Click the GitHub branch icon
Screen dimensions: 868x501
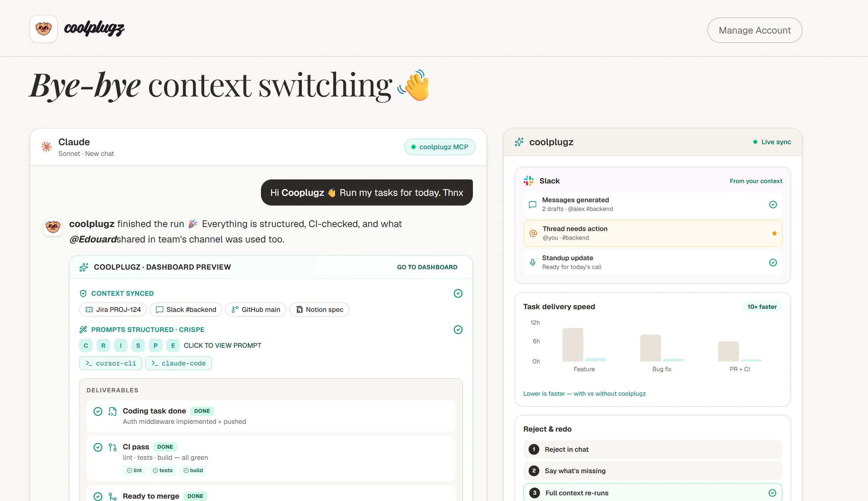(235, 310)
